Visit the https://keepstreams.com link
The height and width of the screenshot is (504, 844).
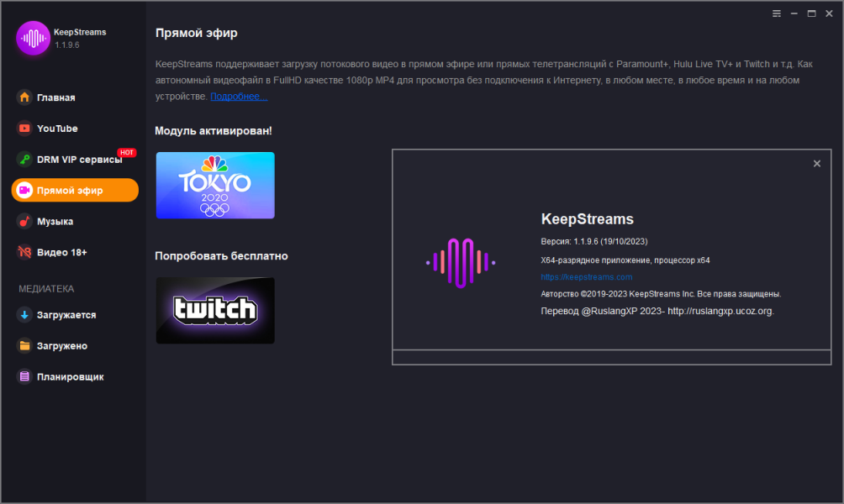coord(586,277)
